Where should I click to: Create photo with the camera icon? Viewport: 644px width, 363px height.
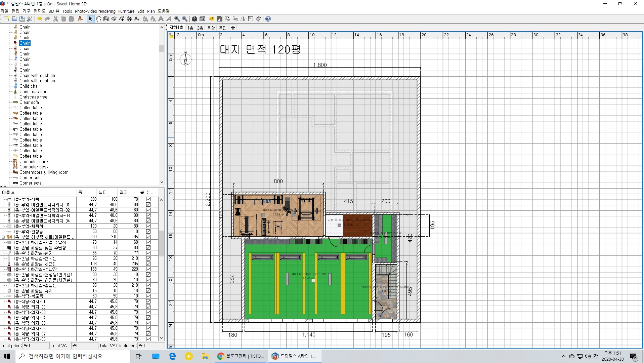pos(194,19)
